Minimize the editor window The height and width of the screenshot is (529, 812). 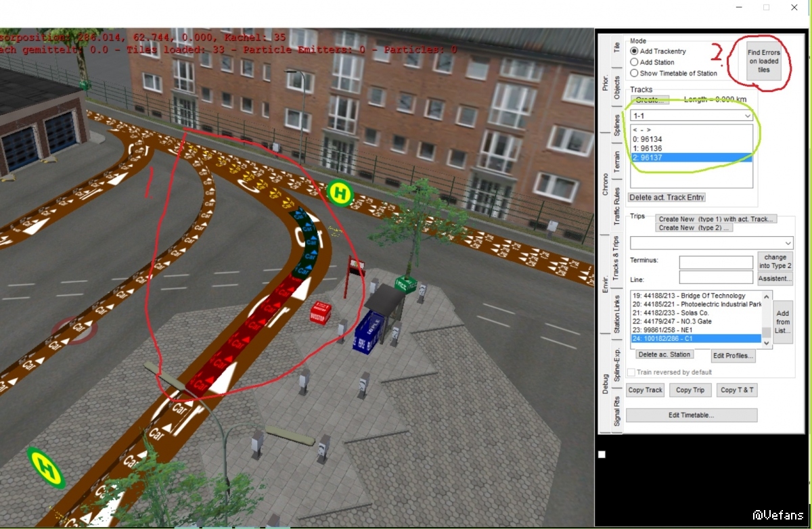pyautogui.click(x=738, y=7)
